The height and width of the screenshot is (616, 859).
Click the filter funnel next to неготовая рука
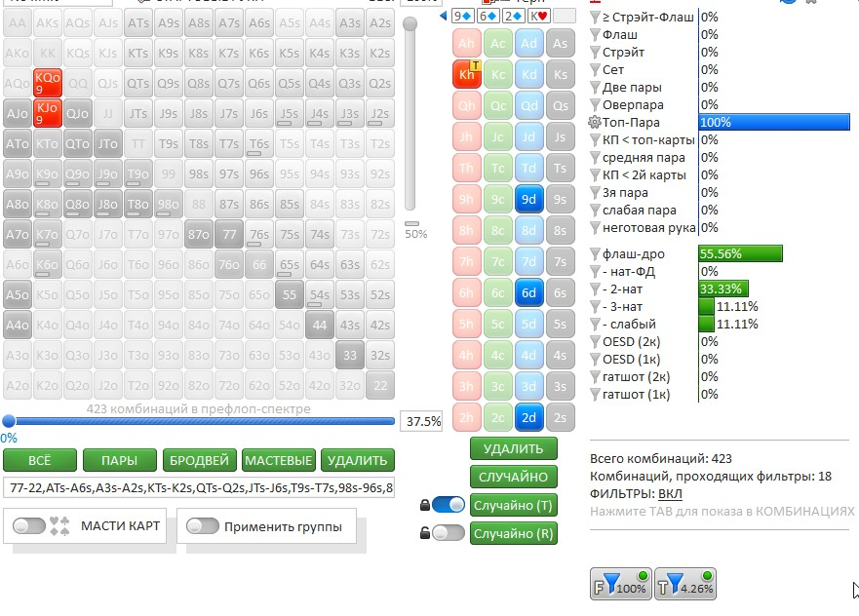tap(595, 228)
